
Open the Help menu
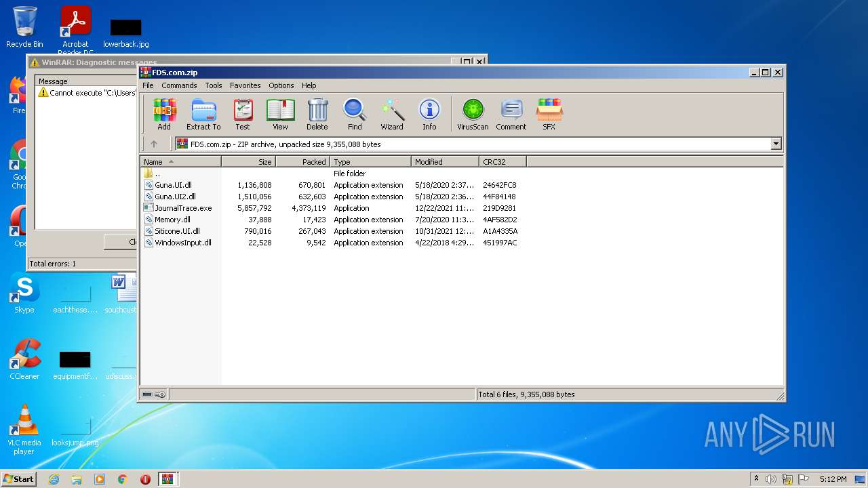pyautogui.click(x=309, y=85)
